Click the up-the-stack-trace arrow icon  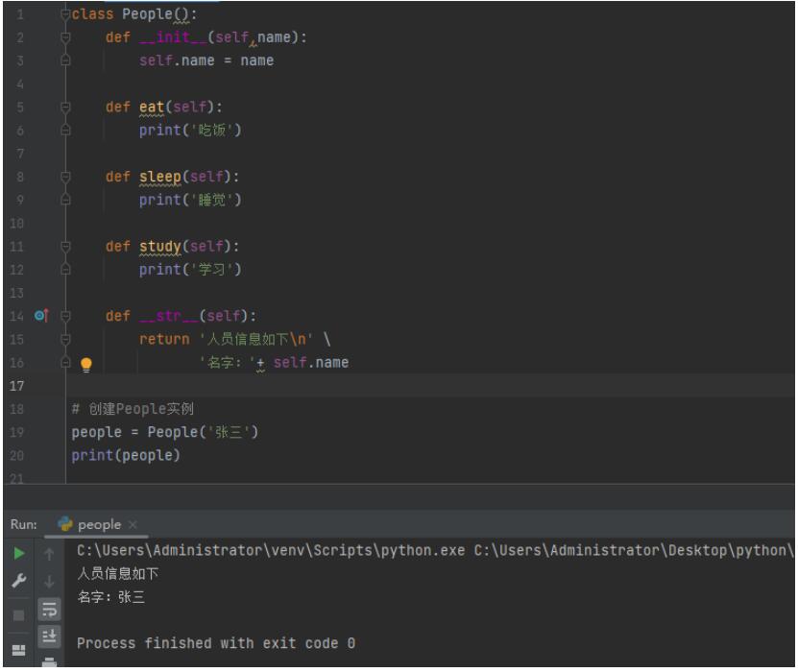coord(49,553)
